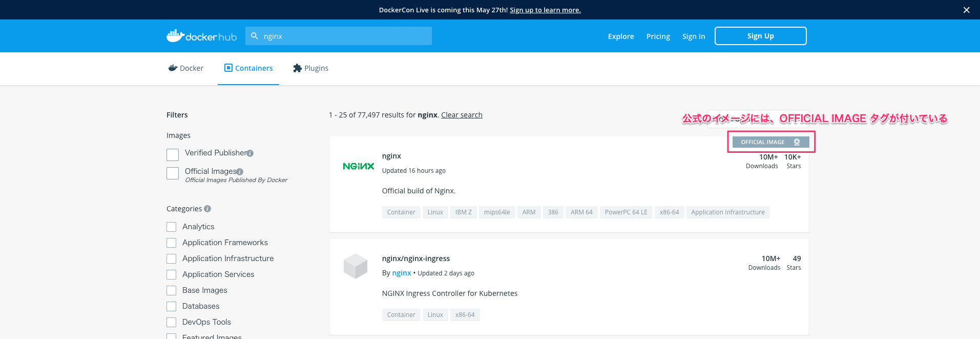Viewport: 980px width, 339px height.
Task: Check the Databases category
Action: click(172, 306)
